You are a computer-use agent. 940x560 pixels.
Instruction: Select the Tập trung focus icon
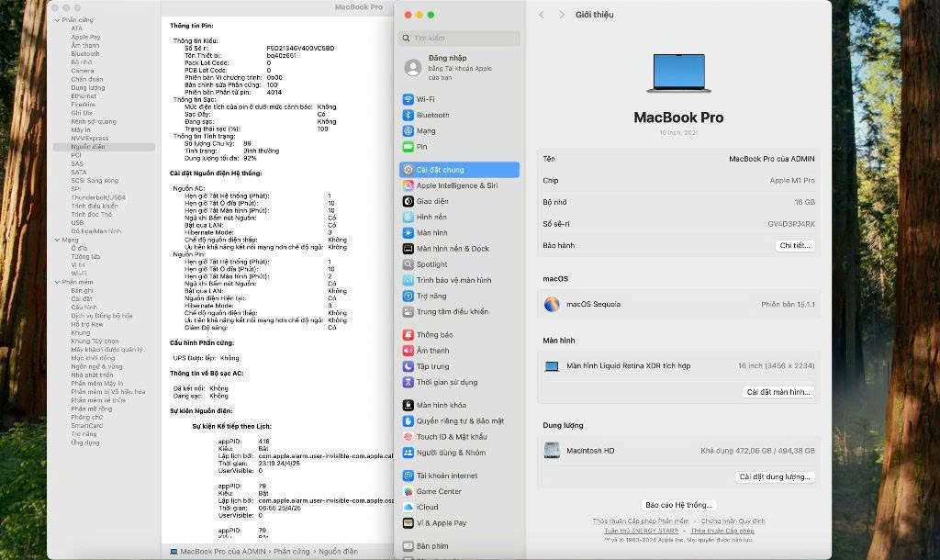point(408,366)
